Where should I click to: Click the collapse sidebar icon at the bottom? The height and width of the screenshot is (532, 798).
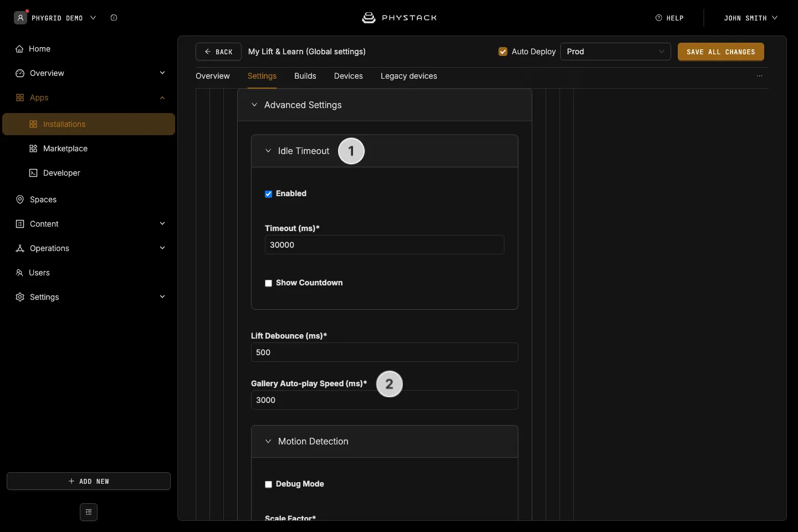pyautogui.click(x=89, y=512)
